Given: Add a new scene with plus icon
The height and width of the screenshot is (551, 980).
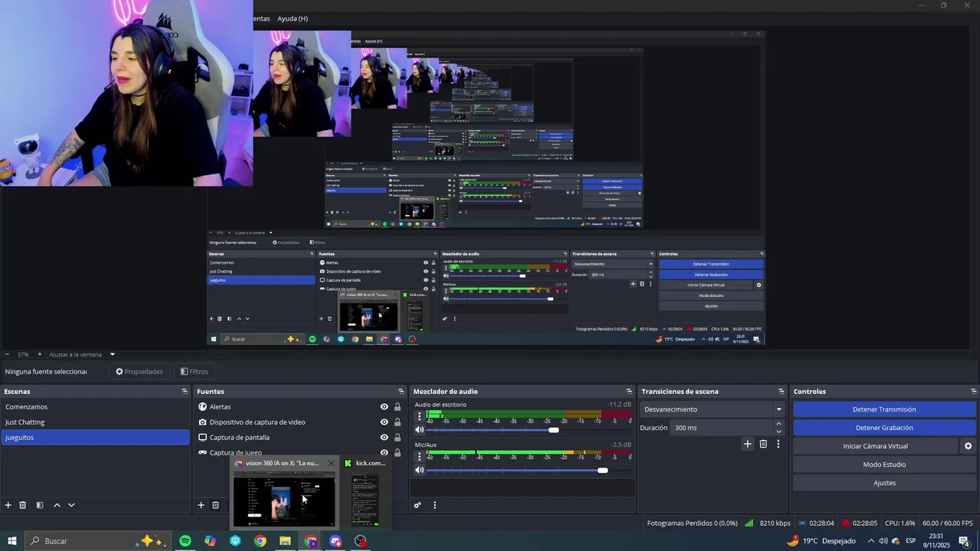Looking at the screenshot, I should (x=8, y=505).
